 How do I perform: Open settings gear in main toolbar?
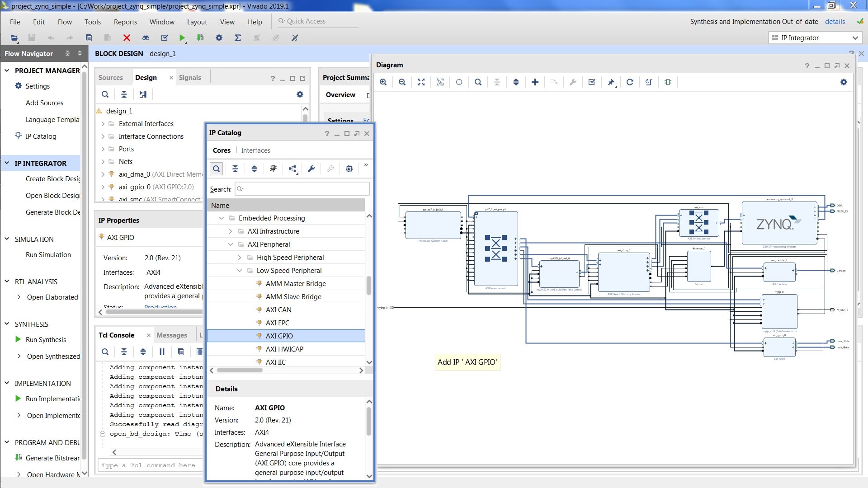coord(219,38)
